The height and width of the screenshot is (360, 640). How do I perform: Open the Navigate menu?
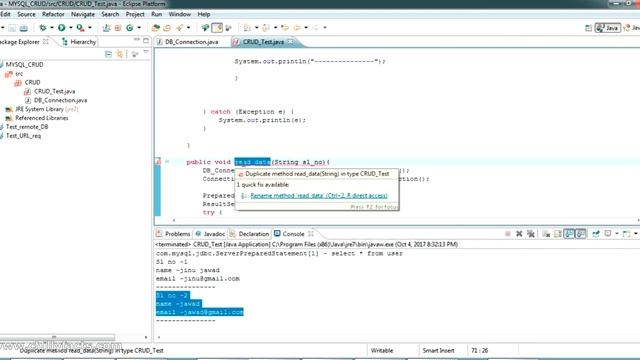(83, 14)
